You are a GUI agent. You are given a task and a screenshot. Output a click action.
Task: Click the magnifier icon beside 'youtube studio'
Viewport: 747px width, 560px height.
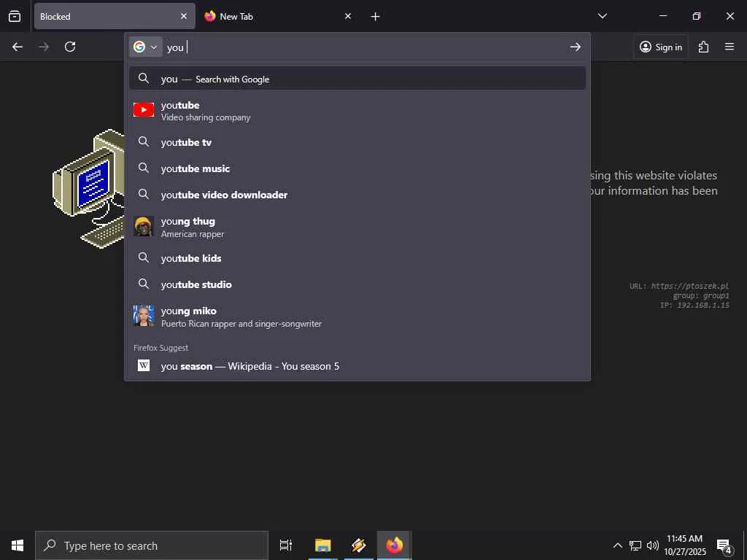[x=144, y=284]
